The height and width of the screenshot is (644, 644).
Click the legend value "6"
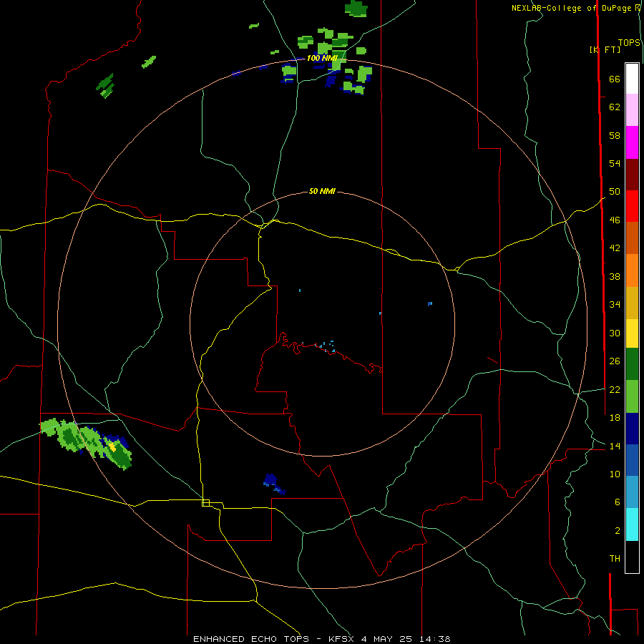(x=618, y=502)
